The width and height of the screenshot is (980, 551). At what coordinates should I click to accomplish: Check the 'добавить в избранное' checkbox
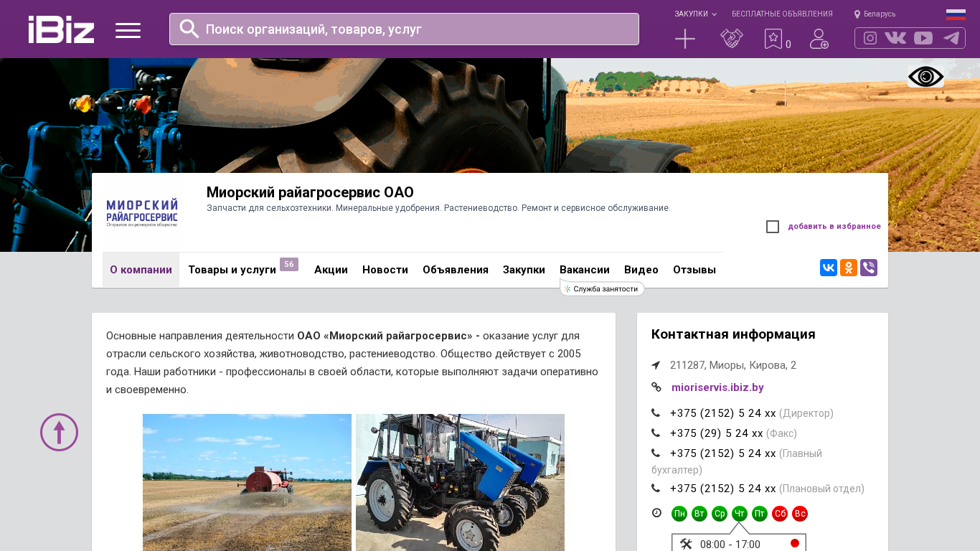[773, 227]
